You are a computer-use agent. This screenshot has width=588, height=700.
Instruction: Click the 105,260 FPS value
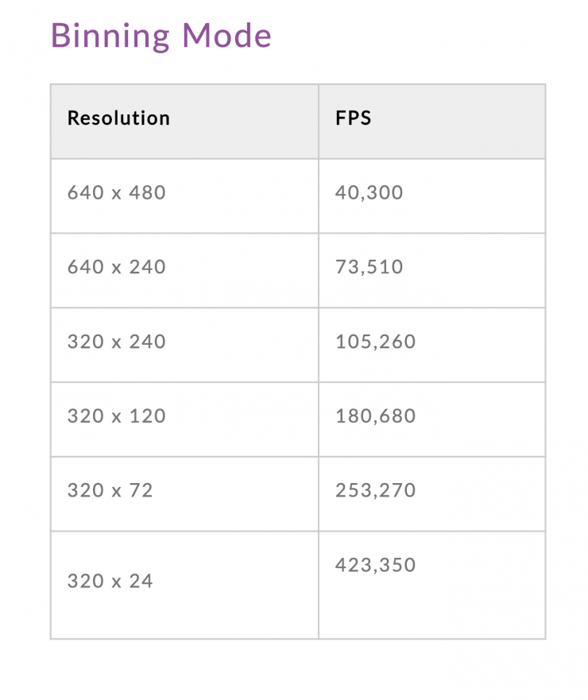(x=376, y=342)
